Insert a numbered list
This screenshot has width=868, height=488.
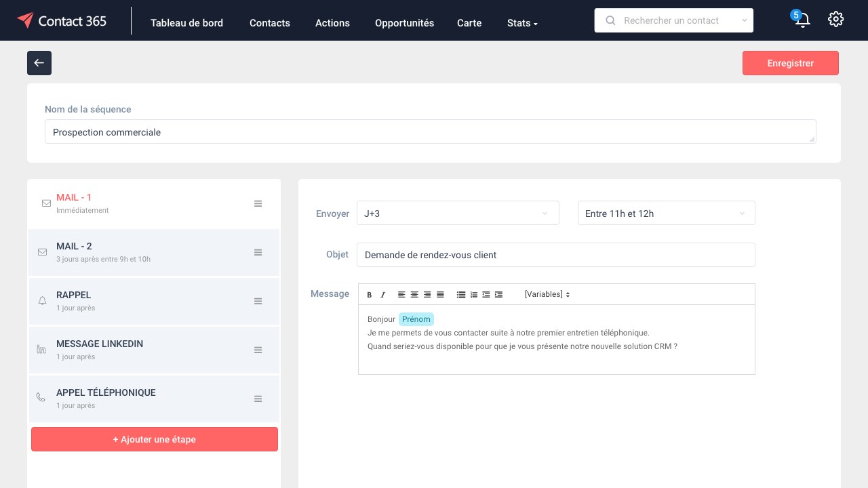474,295
